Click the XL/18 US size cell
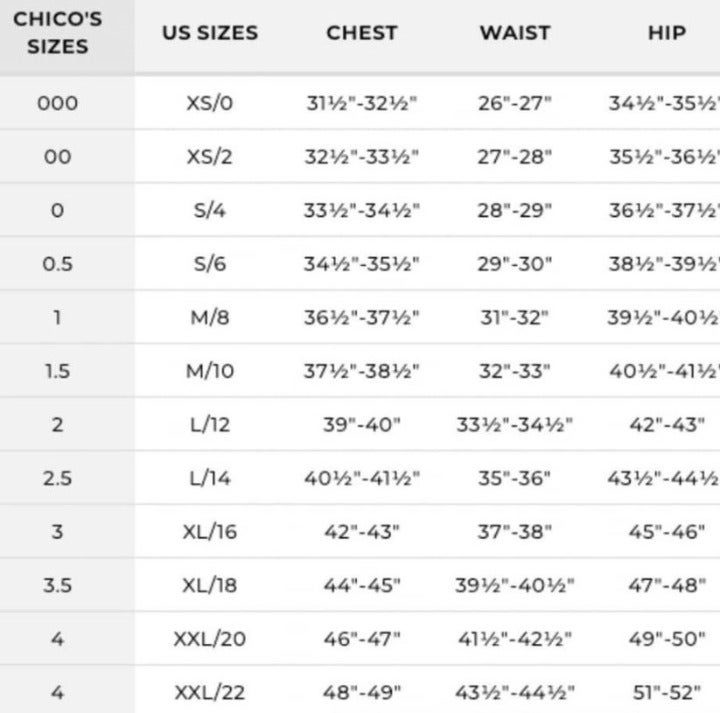Image resolution: width=720 pixels, height=713 pixels. click(209, 585)
